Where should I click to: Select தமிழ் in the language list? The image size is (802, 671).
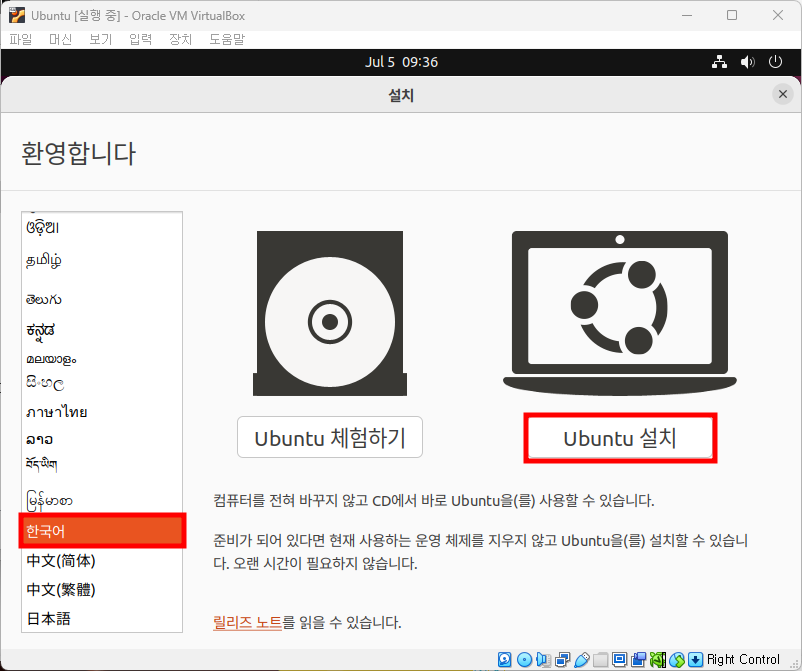point(102,261)
